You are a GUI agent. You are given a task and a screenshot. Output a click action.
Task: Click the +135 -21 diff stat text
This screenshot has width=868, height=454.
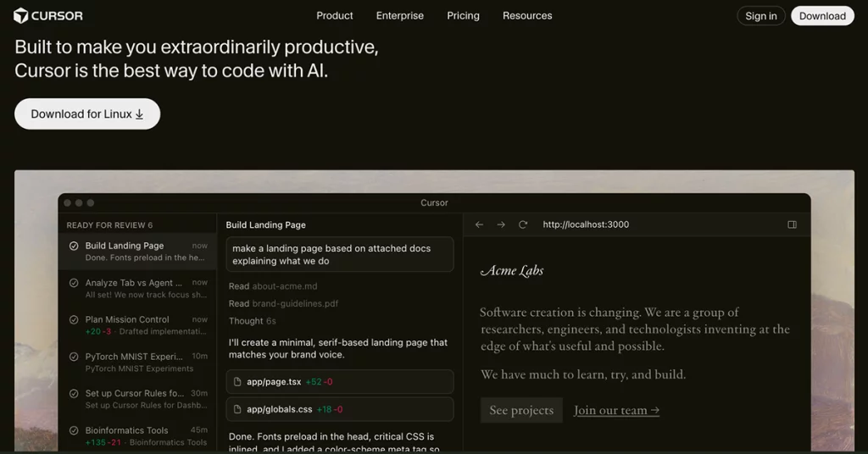tap(103, 442)
